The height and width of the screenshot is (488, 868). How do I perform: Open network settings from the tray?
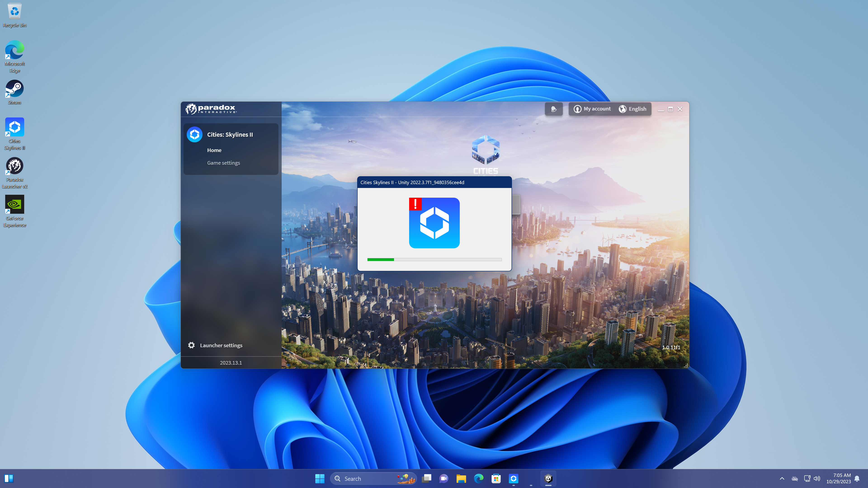click(807, 479)
